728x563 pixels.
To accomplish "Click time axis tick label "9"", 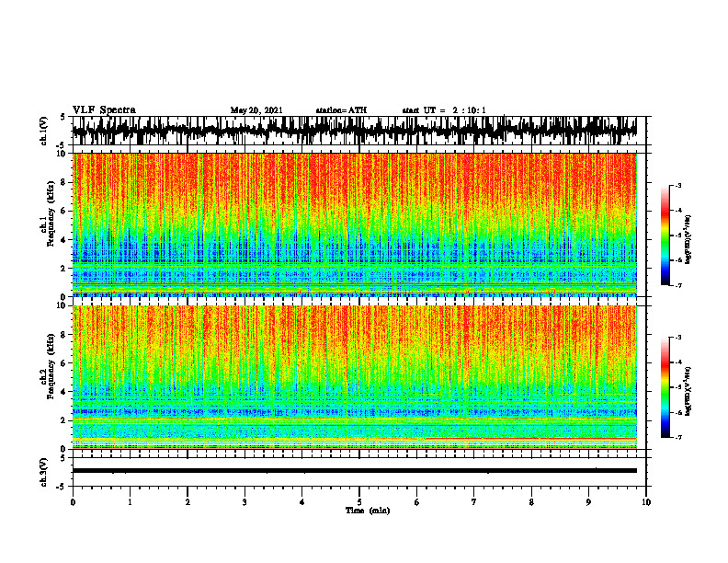I will 588,502.
